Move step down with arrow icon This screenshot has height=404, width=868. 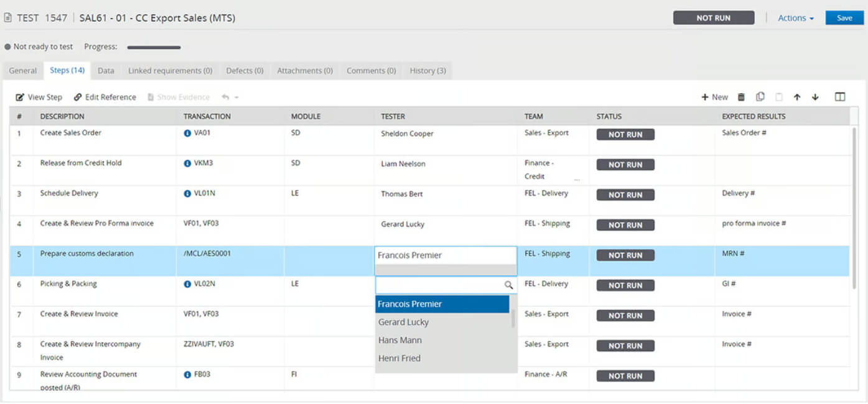pyautogui.click(x=815, y=97)
